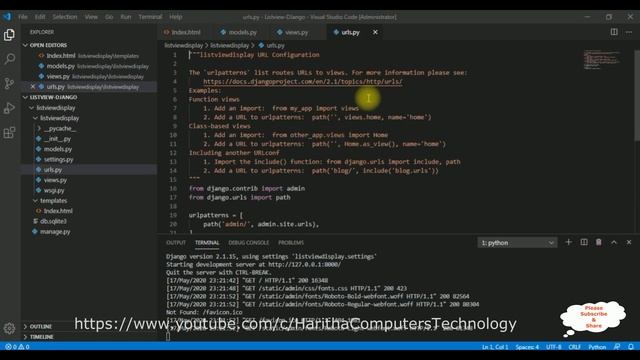640x360 pixels.
Task: Open the File menu
Action: pyautogui.click(x=23, y=17)
